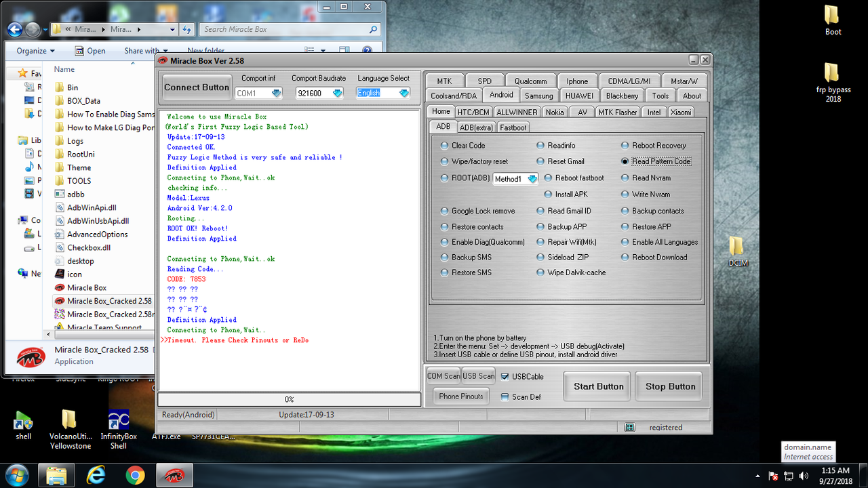
Task: Click the 0% progress bar
Action: 289,400
